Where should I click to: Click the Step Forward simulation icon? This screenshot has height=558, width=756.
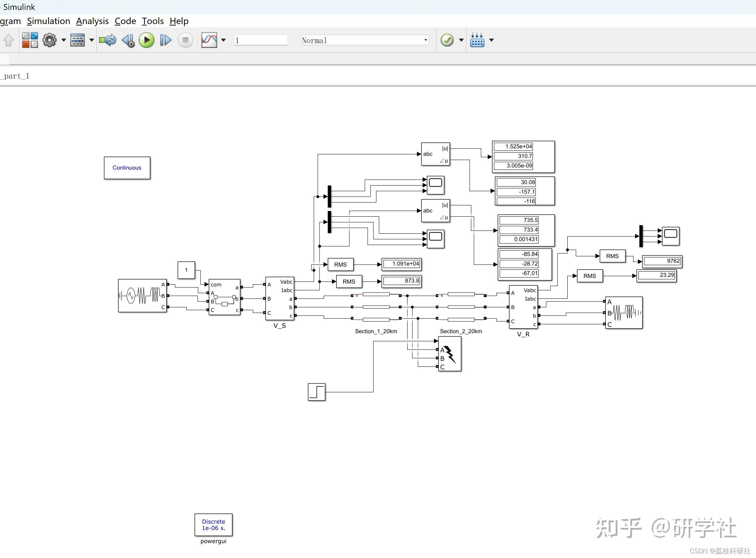[165, 40]
